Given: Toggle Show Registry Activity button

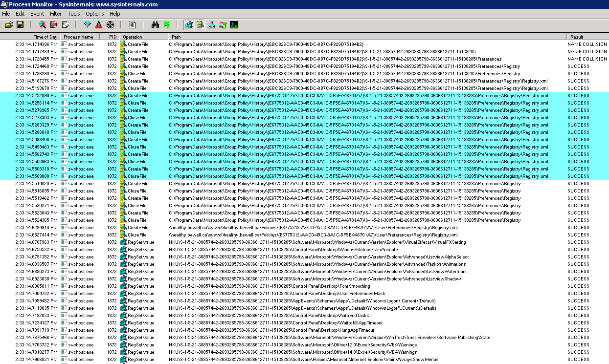Looking at the screenshot, I should (x=189, y=24).
